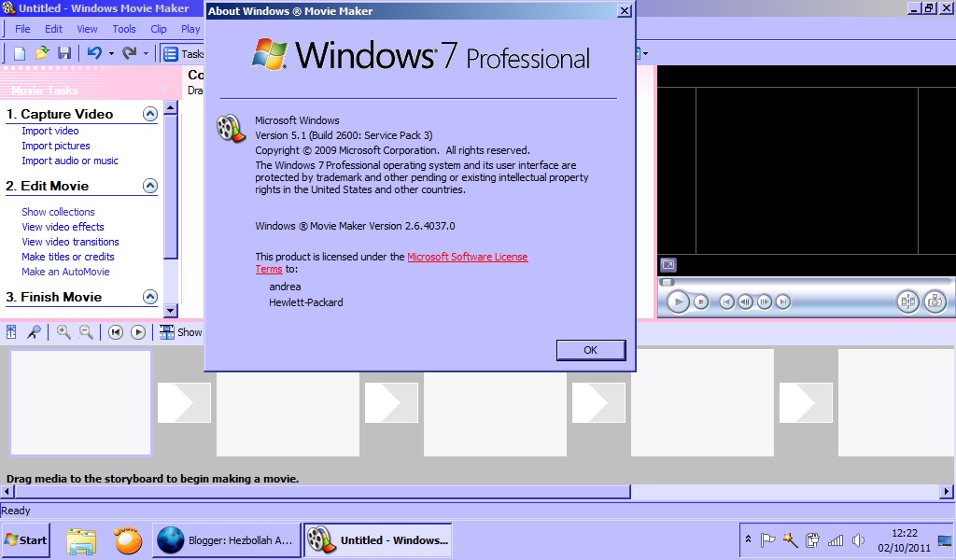
Task: Click the preview Back button
Action: [x=726, y=301]
